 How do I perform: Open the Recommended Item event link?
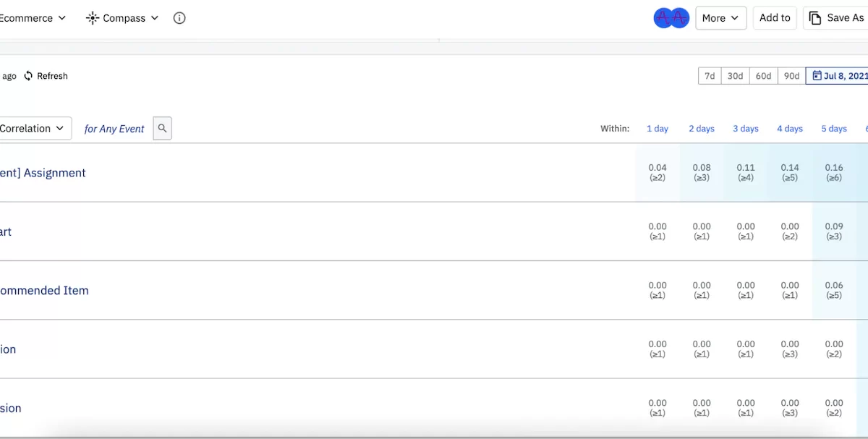click(44, 291)
